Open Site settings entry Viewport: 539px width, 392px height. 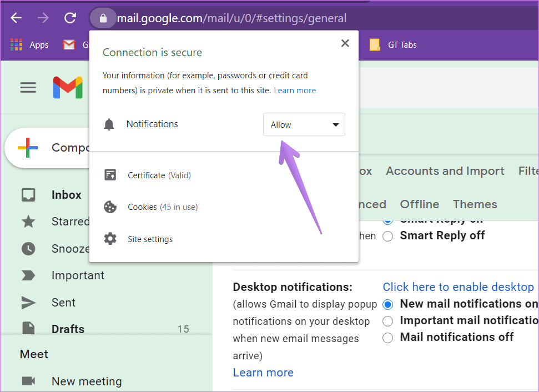[150, 239]
